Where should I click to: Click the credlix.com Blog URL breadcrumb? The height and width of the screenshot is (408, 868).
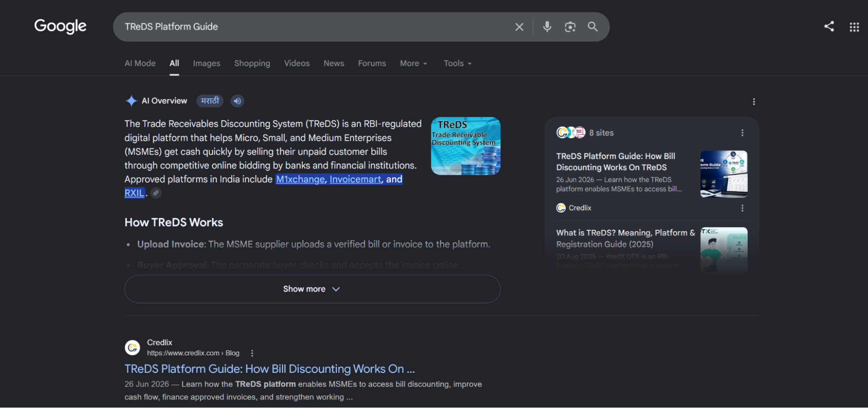tap(193, 353)
